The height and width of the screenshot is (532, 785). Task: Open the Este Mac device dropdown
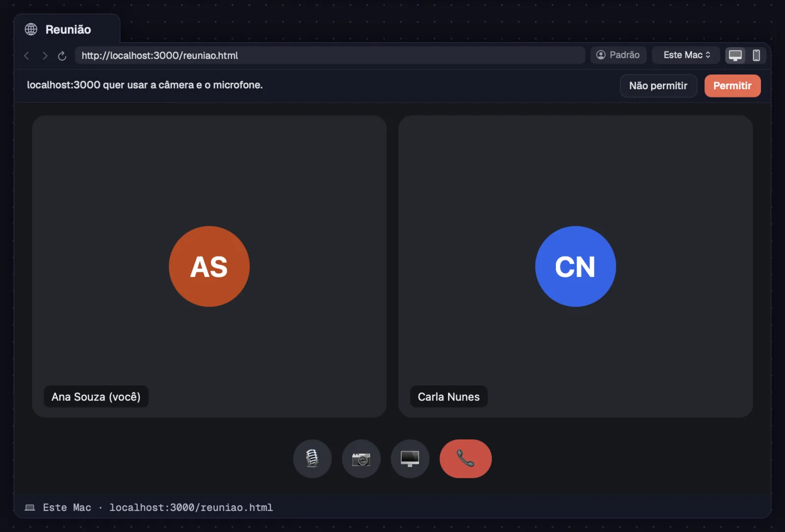coord(686,55)
